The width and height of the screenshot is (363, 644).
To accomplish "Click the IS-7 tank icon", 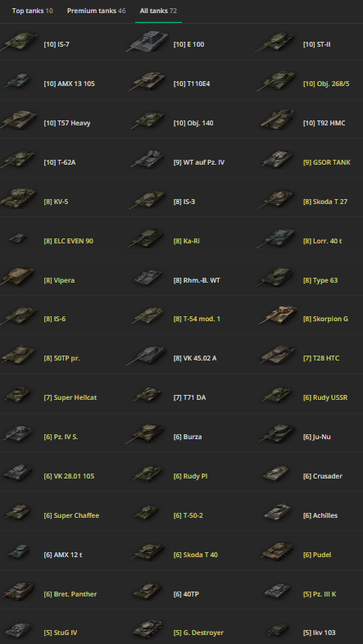I will click(x=19, y=42).
